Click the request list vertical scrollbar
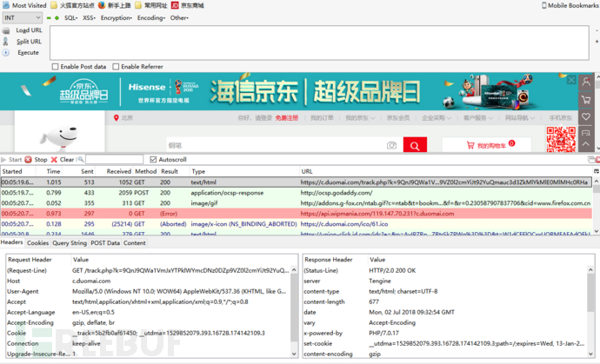Screen dimensions: 600x364 pos(597,207)
